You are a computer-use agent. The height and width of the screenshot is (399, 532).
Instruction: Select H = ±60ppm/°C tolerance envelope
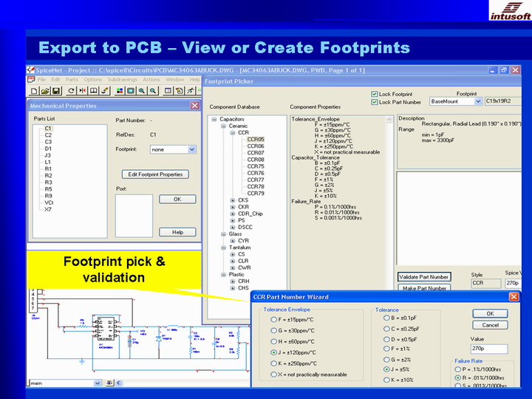point(273,341)
